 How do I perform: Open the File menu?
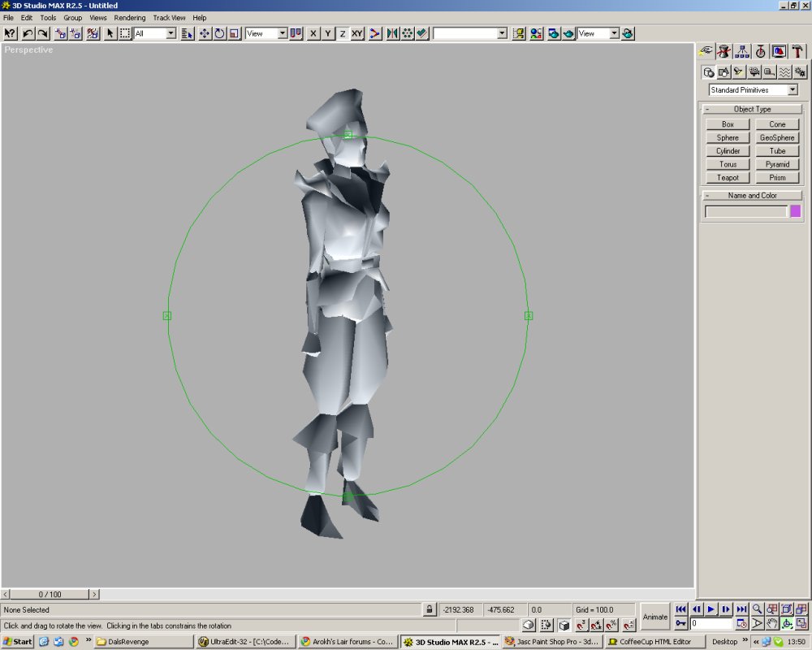(x=8, y=18)
